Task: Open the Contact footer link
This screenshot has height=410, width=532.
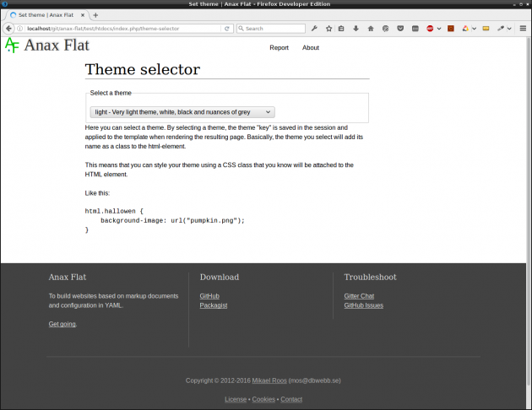Action: point(291,399)
